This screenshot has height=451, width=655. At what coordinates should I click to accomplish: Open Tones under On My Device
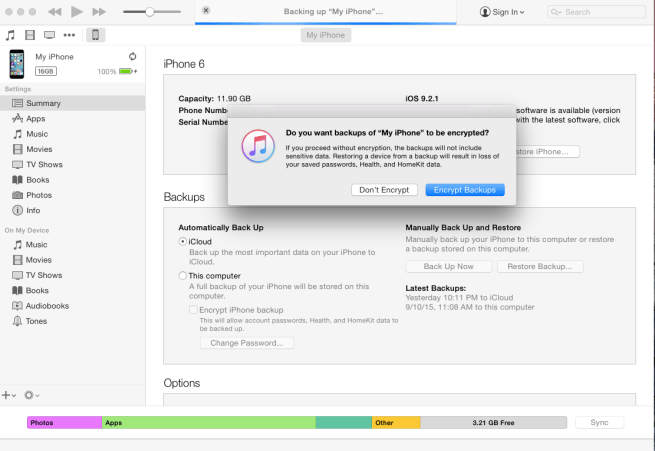(x=35, y=321)
